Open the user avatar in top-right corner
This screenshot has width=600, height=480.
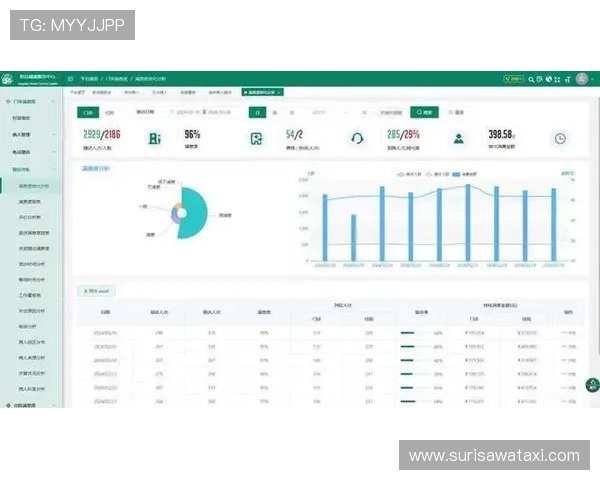[x=581, y=78]
